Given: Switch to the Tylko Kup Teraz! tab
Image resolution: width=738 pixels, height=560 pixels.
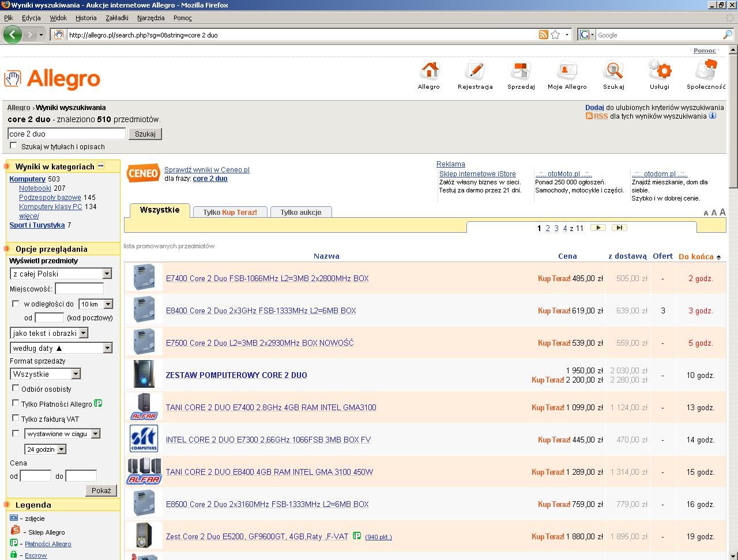Looking at the screenshot, I should click(230, 212).
